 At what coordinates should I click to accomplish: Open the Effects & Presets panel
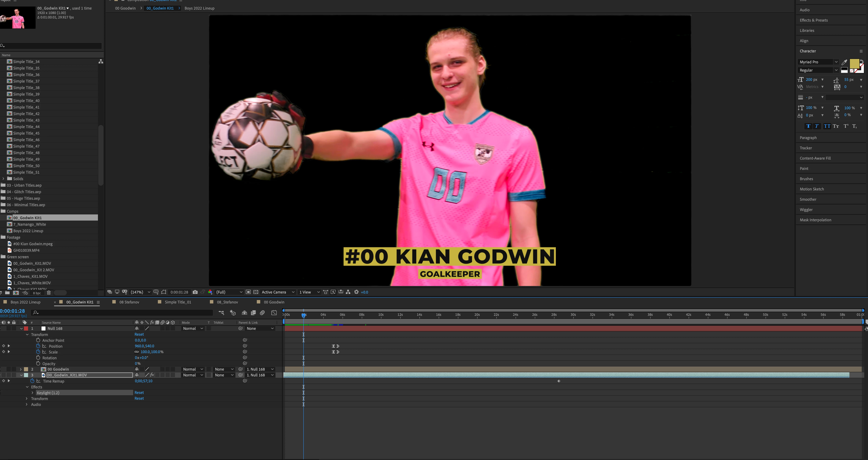[813, 20]
